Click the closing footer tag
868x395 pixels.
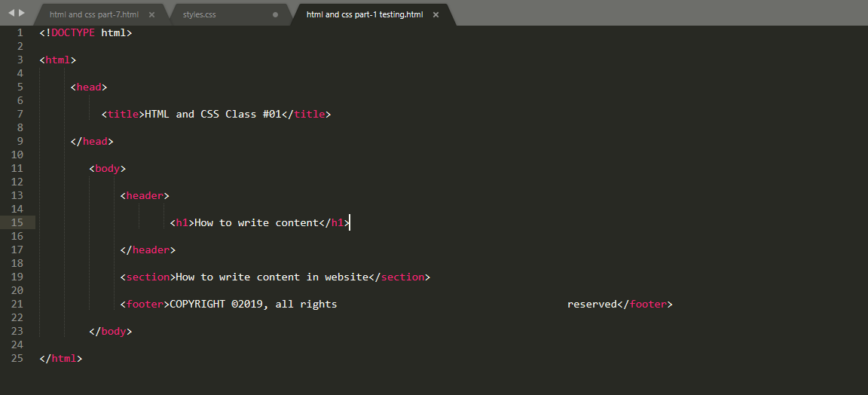tap(645, 304)
